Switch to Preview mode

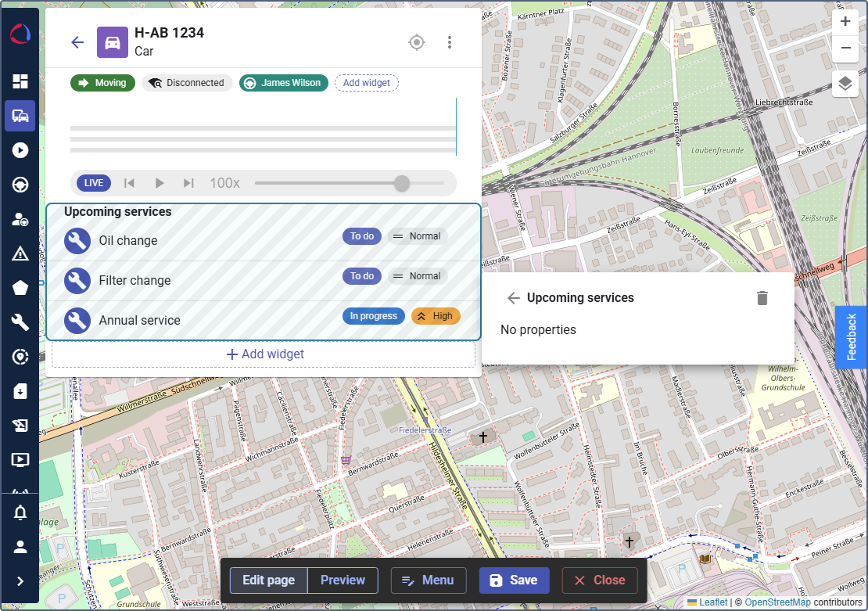coord(343,580)
